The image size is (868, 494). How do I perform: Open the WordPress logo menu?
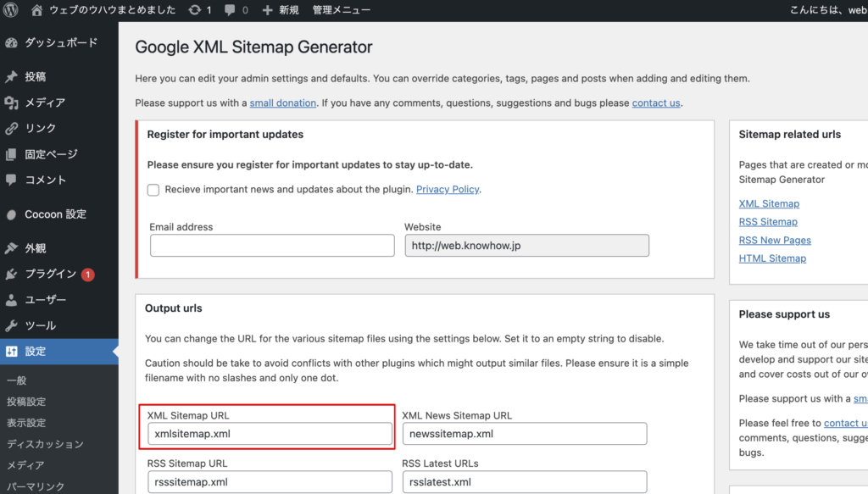10,10
